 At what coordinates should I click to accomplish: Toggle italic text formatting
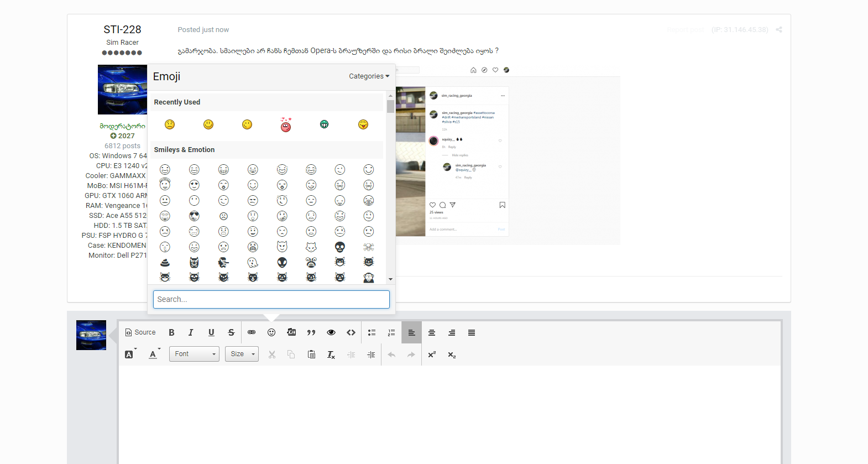point(191,332)
